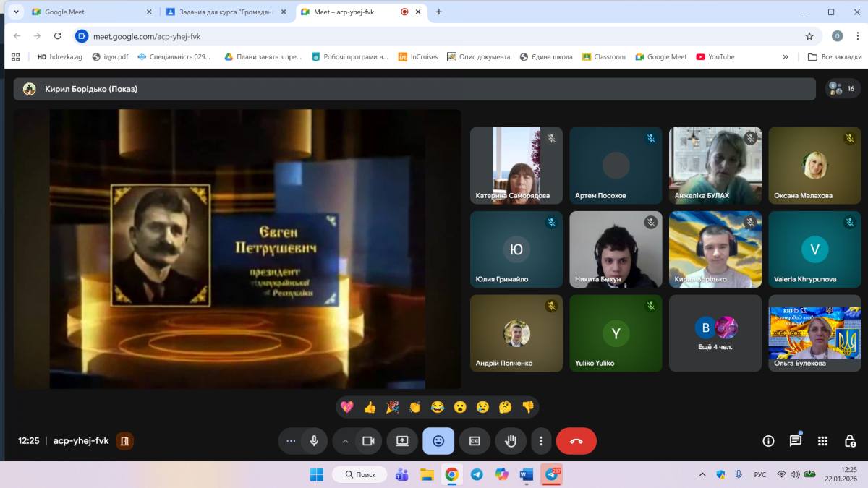Leave the call with red hang-up button
This screenshot has width=868, height=488.
576,441
